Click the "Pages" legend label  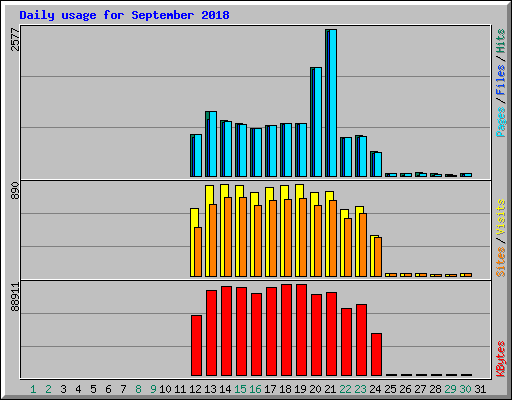[x=501, y=122]
